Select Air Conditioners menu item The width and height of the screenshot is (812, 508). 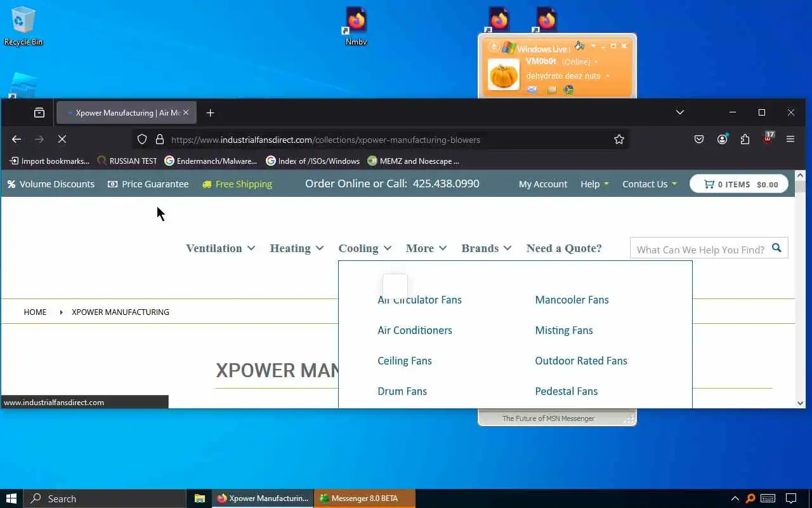415,330
